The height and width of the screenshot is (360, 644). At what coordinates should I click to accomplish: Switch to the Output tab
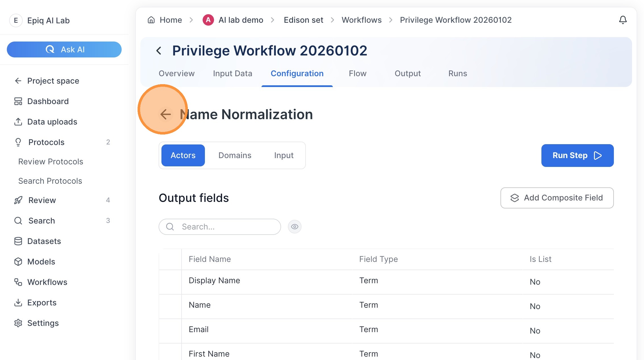(408, 73)
